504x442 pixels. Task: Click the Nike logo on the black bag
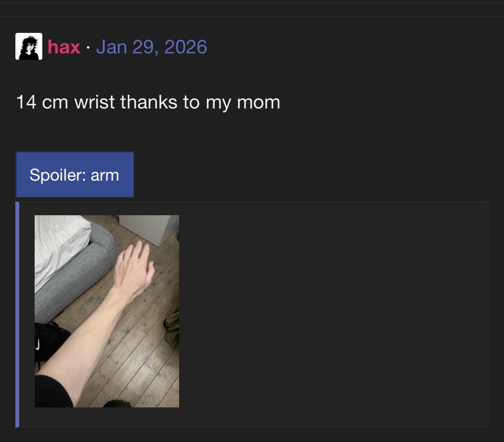pos(38,345)
